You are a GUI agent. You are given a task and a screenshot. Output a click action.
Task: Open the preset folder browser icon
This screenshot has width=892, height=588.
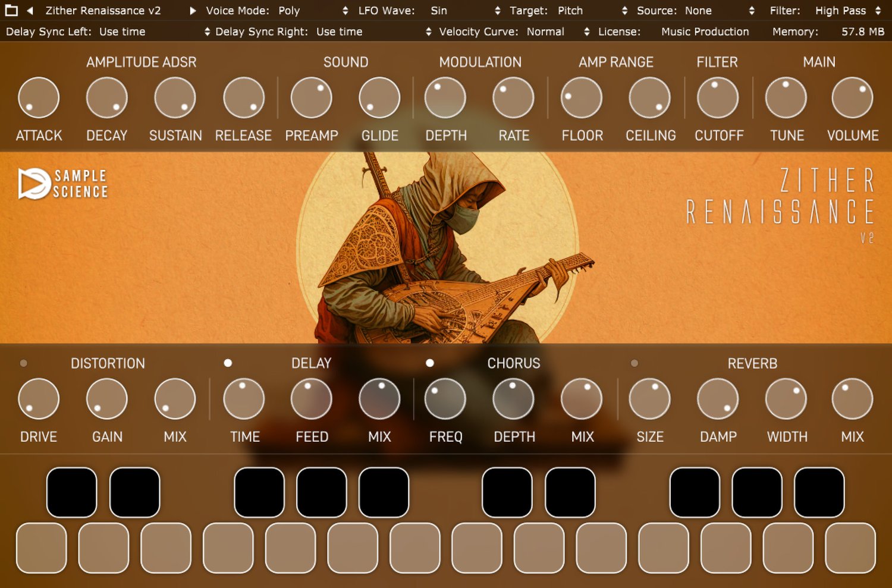click(x=11, y=11)
